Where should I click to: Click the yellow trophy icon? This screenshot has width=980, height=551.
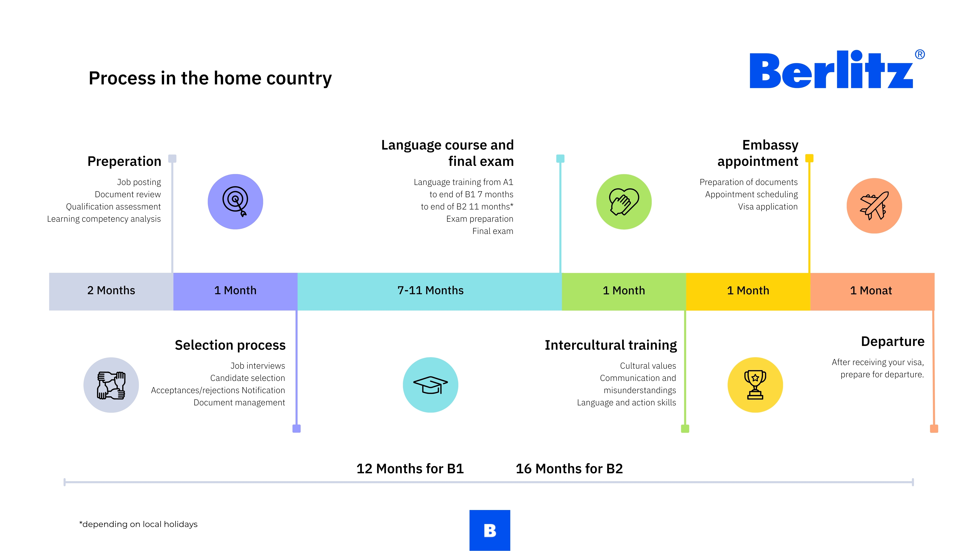755,385
